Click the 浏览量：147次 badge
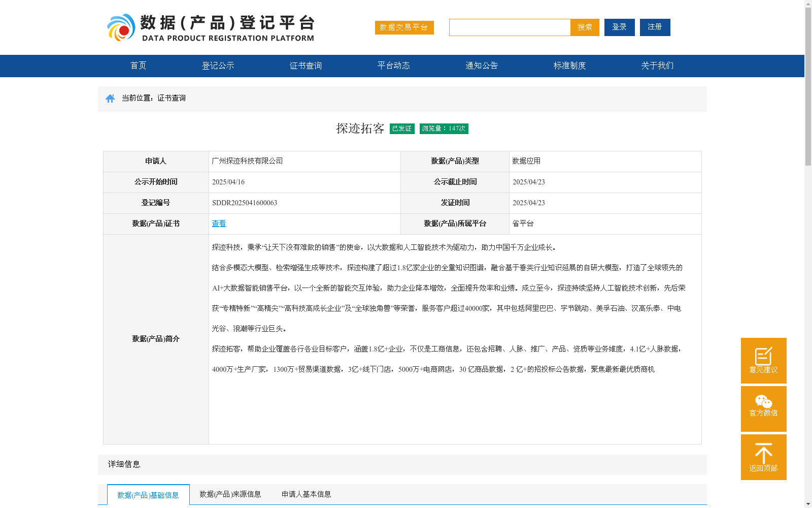This screenshot has width=812, height=508. point(444,129)
